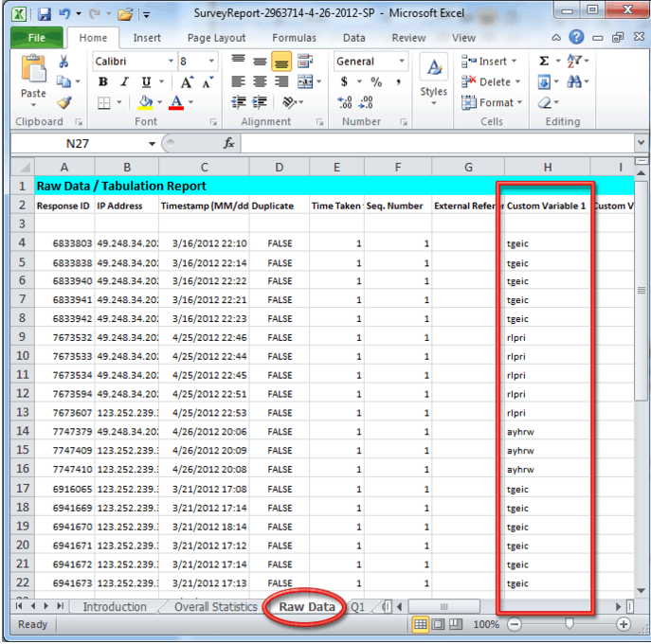This screenshot has height=644, width=651.
Task: Click the zoom slider handle in status bar
Action: coord(569,624)
